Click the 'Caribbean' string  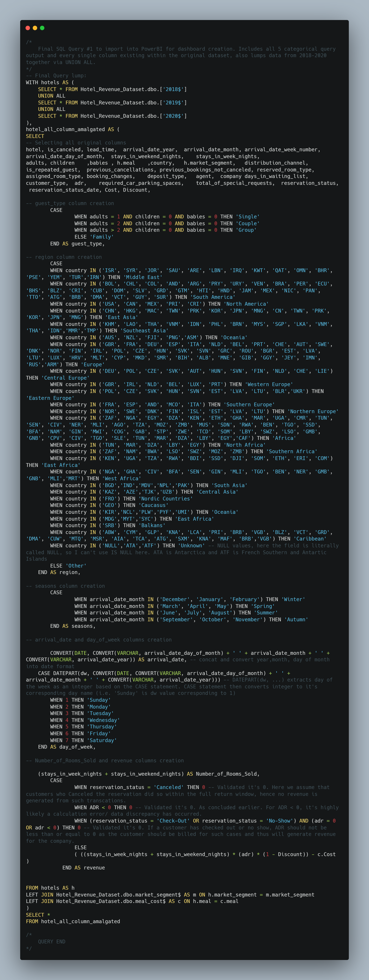pyautogui.click(x=310, y=539)
